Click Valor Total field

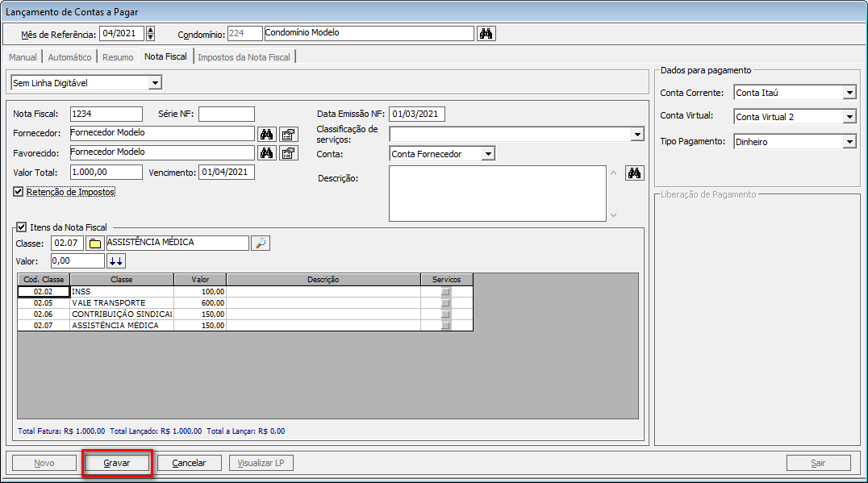click(106, 173)
